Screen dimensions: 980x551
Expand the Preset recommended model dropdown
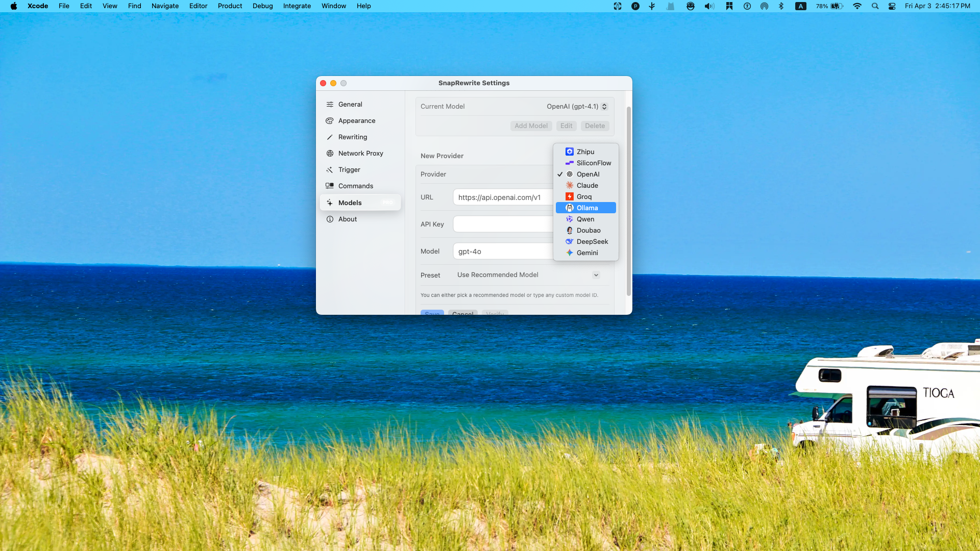click(596, 275)
